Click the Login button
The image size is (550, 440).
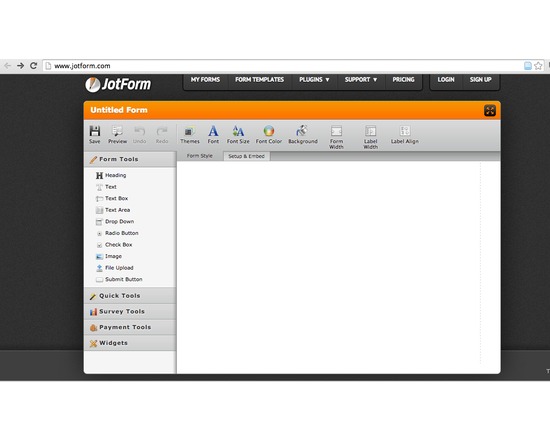446,80
